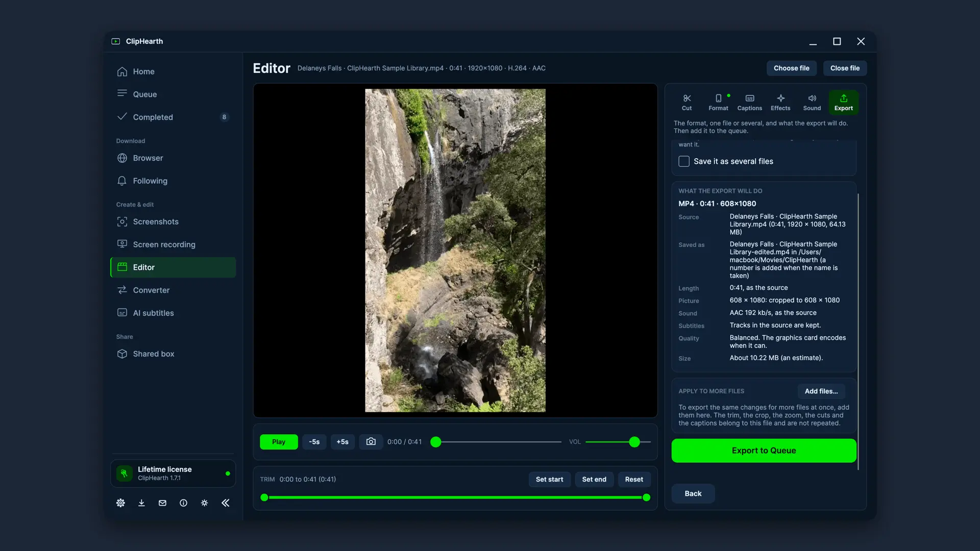Click Close file button

[845, 68]
